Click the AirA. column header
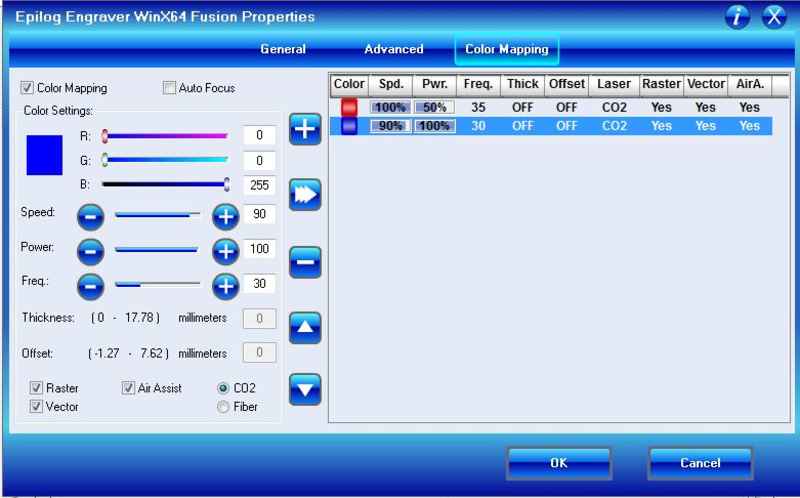 pyautogui.click(x=750, y=85)
